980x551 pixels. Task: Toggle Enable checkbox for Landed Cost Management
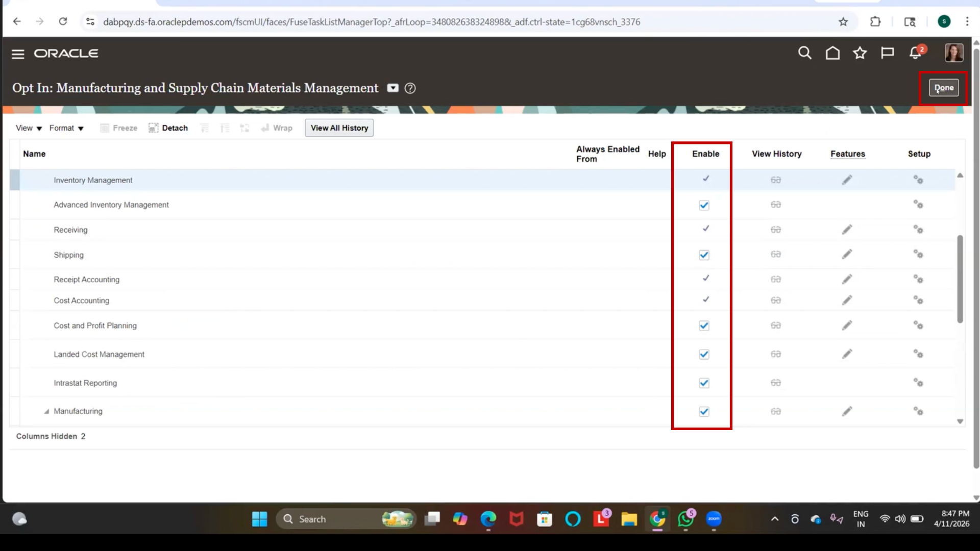(704, 354)
